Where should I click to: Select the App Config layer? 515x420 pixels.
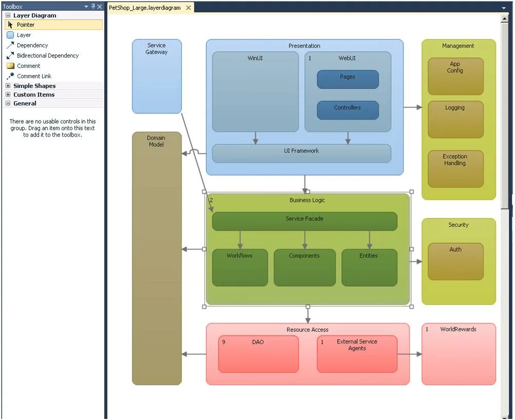(x=455, y=77)
